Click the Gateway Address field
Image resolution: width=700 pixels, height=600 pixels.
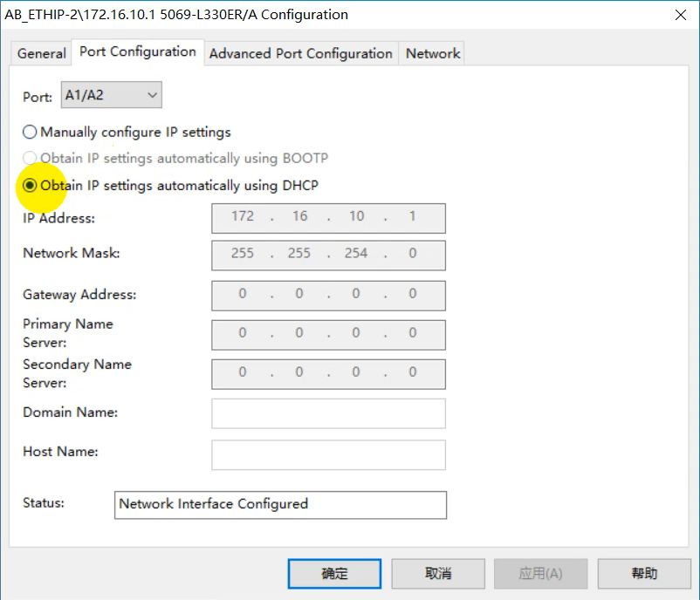[x=328, y=296]
